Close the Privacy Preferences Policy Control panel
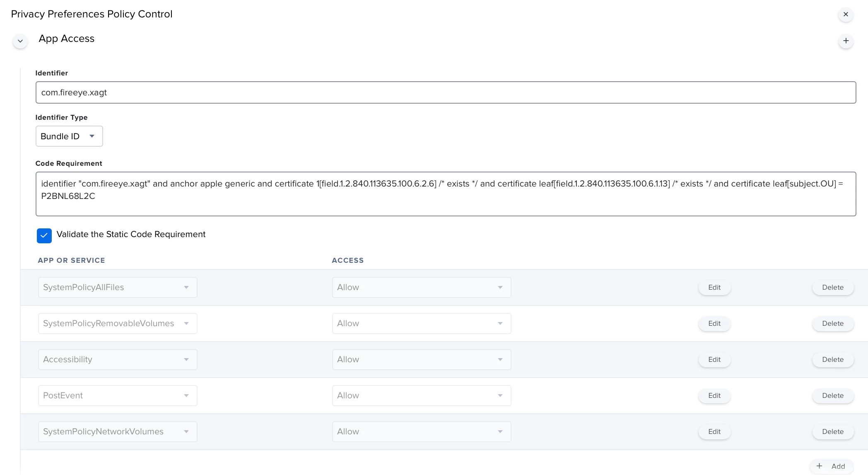The image size is (868, 475). pyautogui.click(x=846, y=14)
